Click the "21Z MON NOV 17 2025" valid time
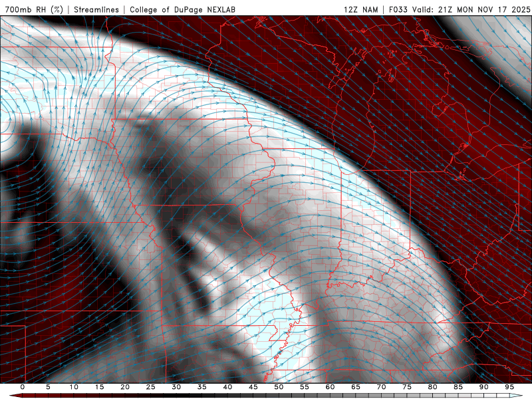Viewport: 532px width, 399px height. pyautogui.click(x=484, y=9)
